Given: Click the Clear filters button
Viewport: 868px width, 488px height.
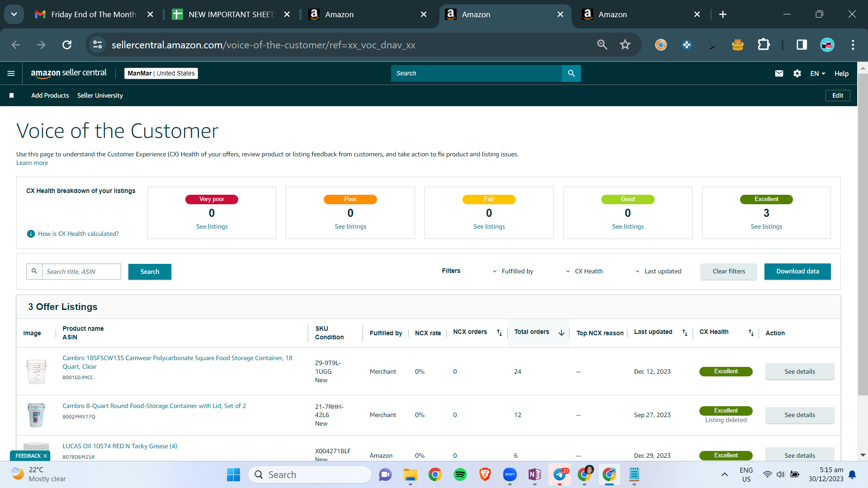Looking at the screenshot, I should [x=729, y=271].
